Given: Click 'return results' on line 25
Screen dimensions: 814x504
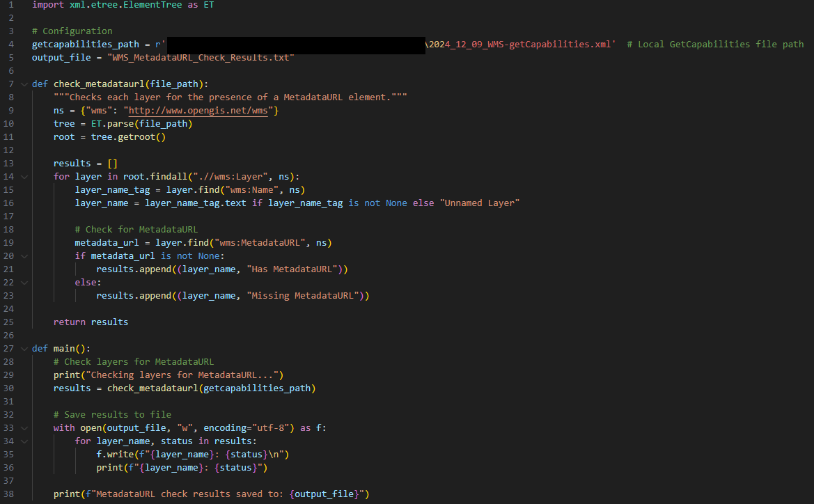Looking at the screenshot, I should pos(91,322).
